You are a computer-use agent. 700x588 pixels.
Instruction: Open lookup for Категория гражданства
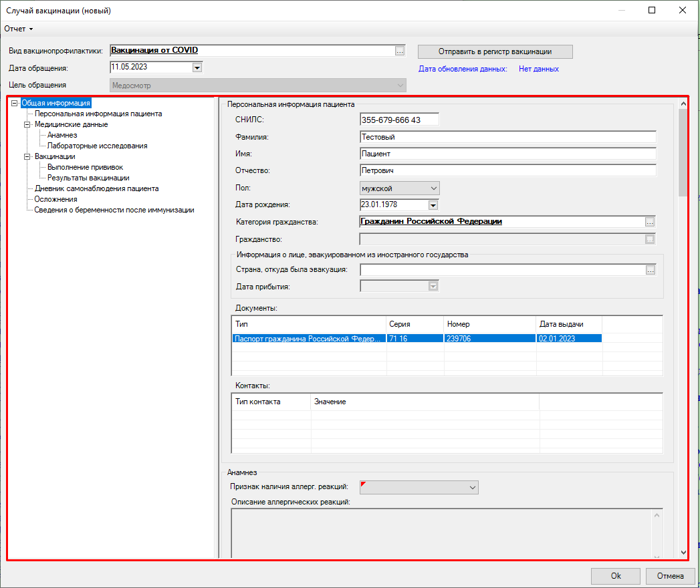click(x=650, y=222)
